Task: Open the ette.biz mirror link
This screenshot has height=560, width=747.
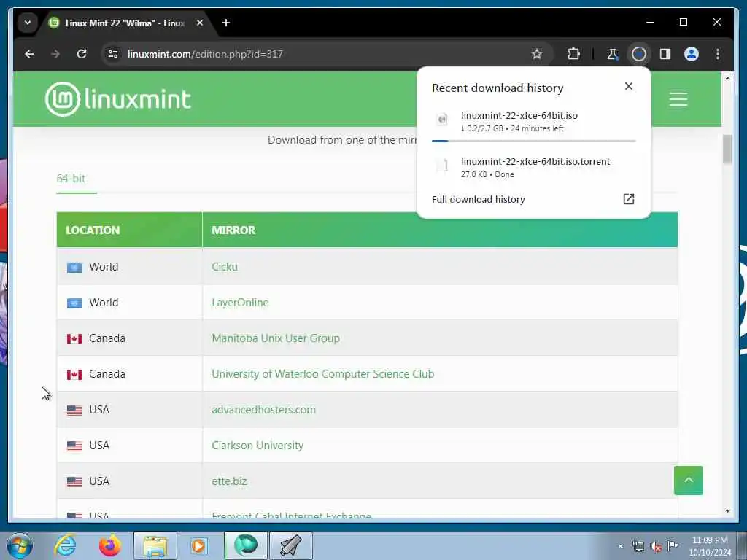Action: 229,481
